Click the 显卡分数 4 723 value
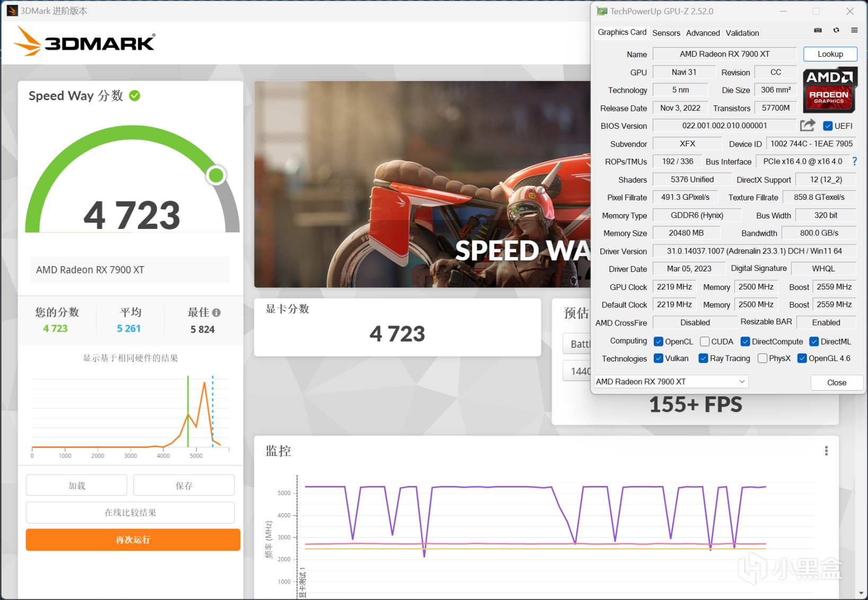The height and width of the screenshot is (600, 868). point(397,334)
